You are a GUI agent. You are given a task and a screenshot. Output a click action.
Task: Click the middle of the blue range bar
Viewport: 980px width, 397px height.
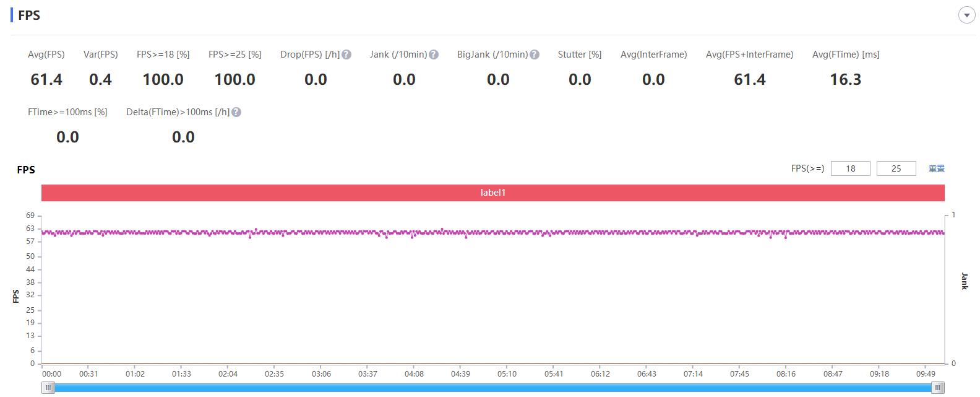pyautogui.click(x=493, y=388)
